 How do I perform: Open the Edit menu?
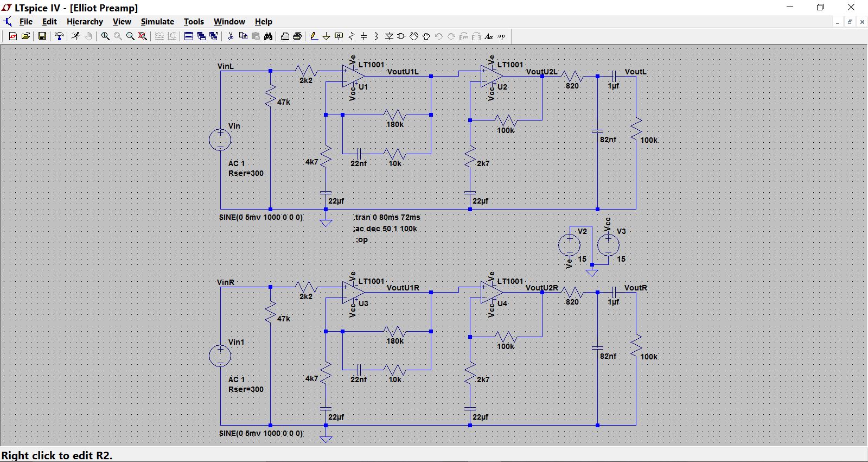[49, 22]
